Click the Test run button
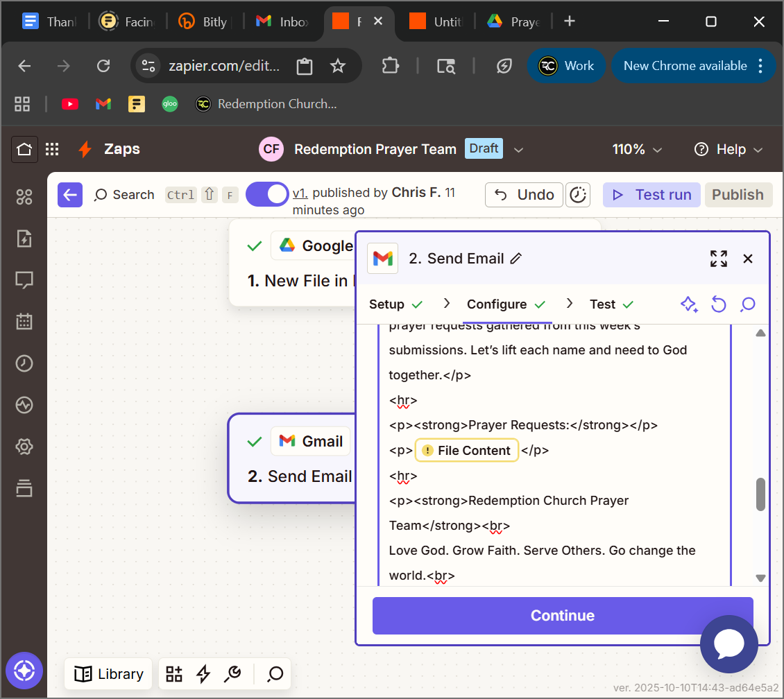This screenshot has height=699, width=784. [x=651, y=195]
